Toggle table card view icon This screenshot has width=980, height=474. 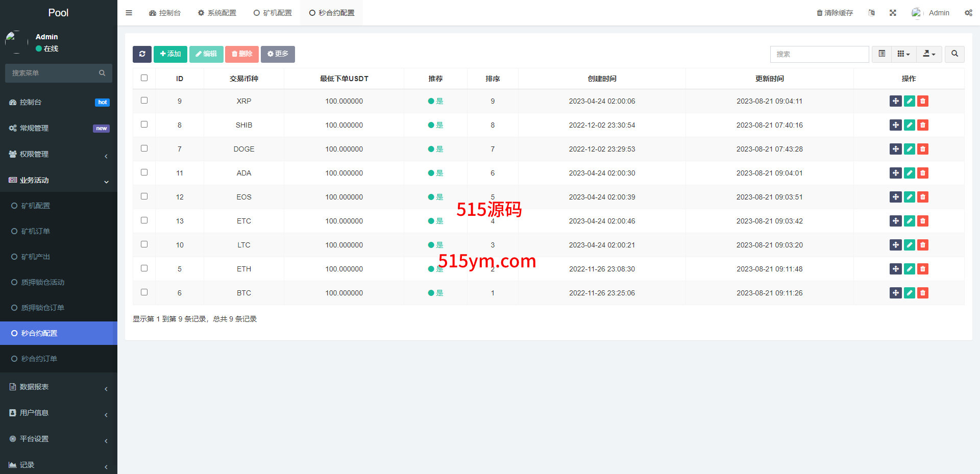click(x=881, y=54)
